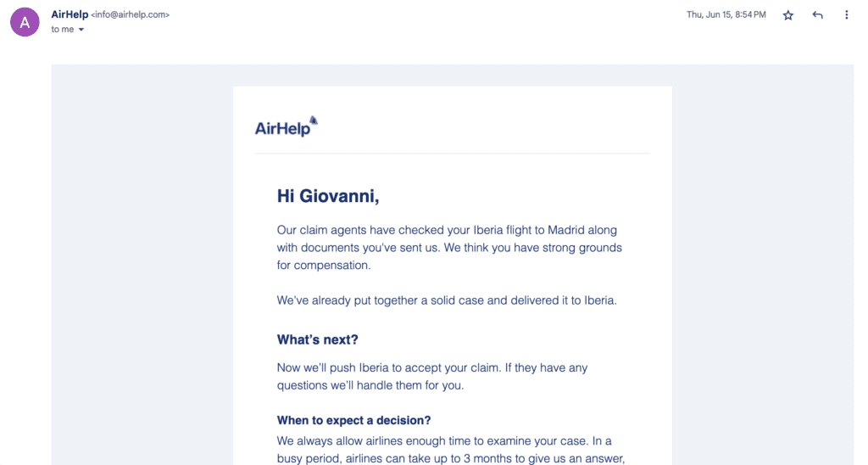Click the gray background left of the email card

point(142,265)
